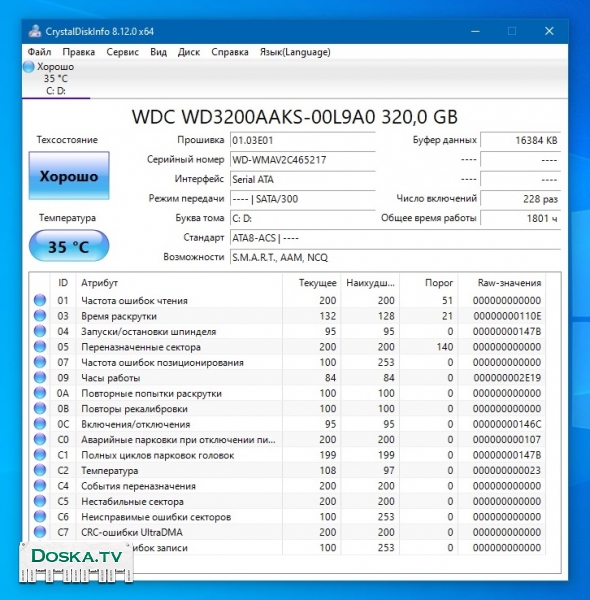Click status orb for row 0A Повторные попытки раскрутки
The width and height of the screenshot is (590, 600).
(40, 393)
